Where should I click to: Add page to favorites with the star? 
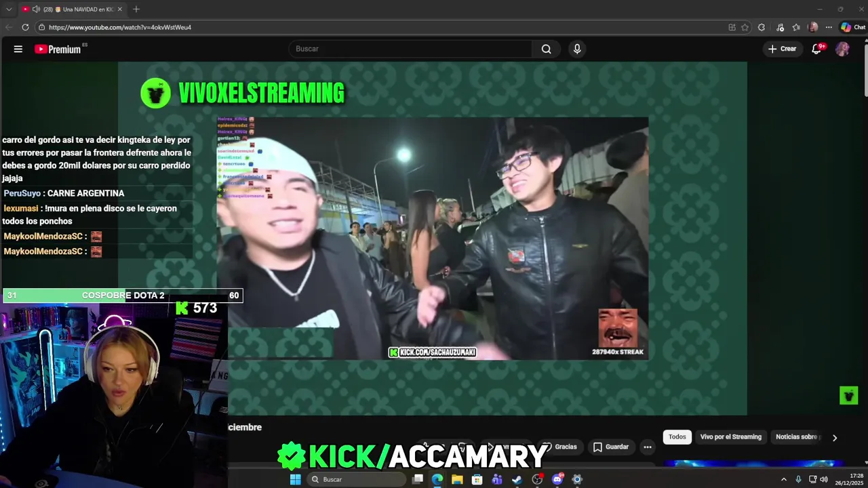745,27
